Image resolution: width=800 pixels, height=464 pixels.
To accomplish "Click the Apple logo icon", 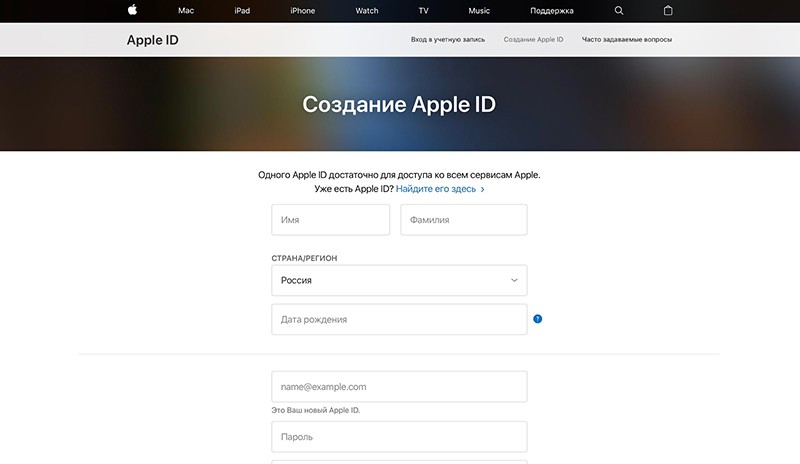I will tap(132, 10).
